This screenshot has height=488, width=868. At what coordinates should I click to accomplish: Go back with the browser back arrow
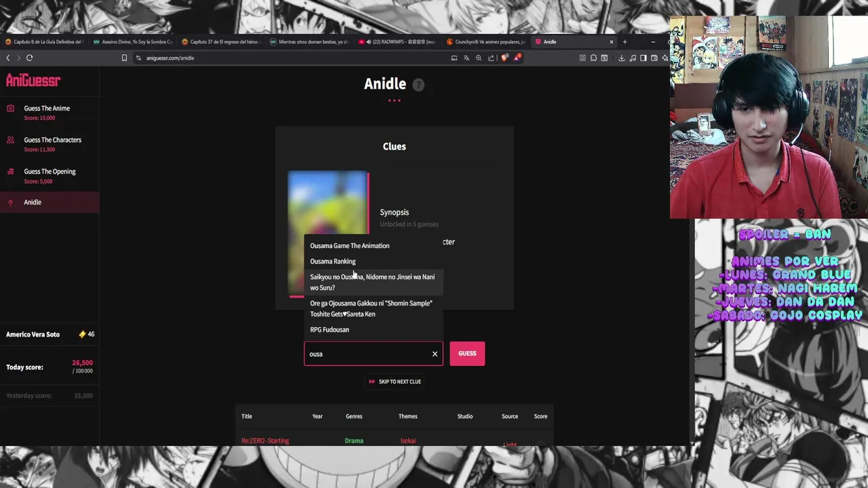[8, 58]
